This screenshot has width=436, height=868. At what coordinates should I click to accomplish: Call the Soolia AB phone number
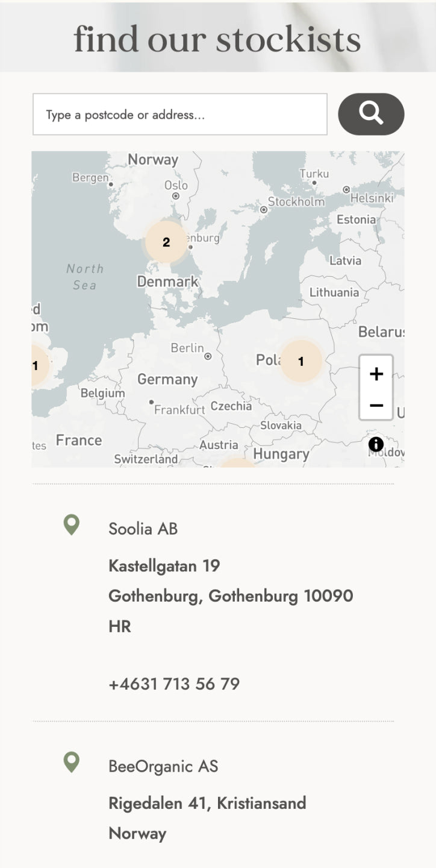click(x=174, y=684)
